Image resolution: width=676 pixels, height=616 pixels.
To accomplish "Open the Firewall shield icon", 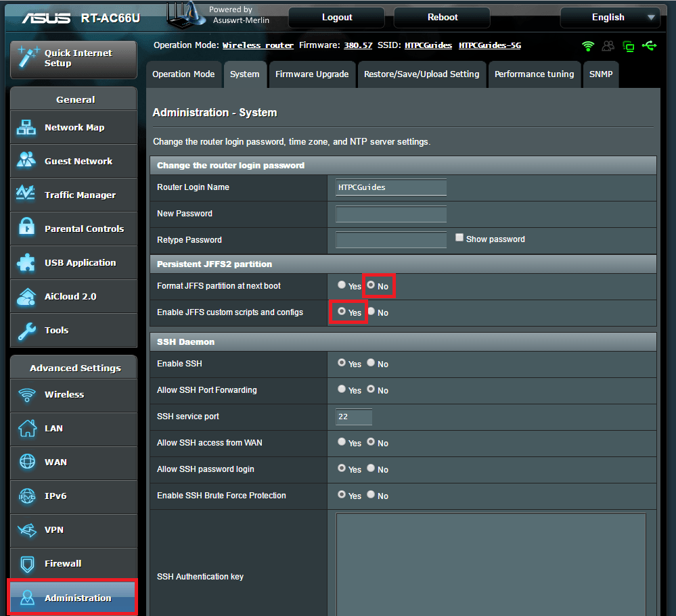I will click(27, 563).
